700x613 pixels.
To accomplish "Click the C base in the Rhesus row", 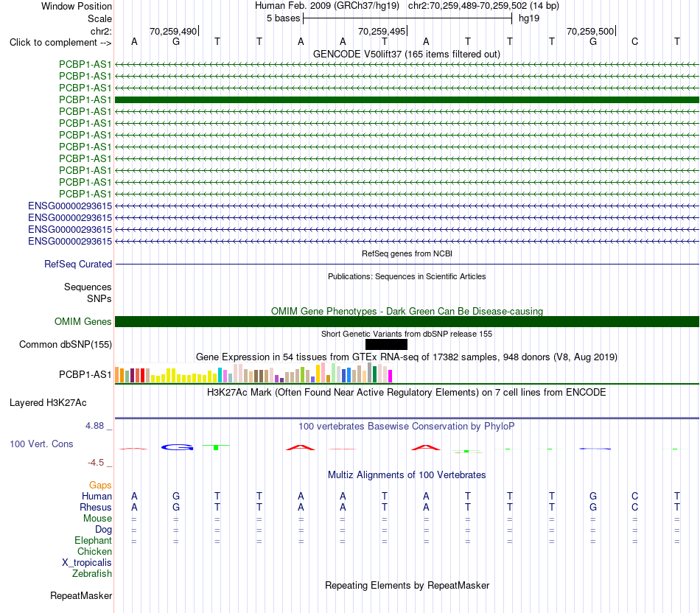I will pyautogui.click(x=635, y=507).
